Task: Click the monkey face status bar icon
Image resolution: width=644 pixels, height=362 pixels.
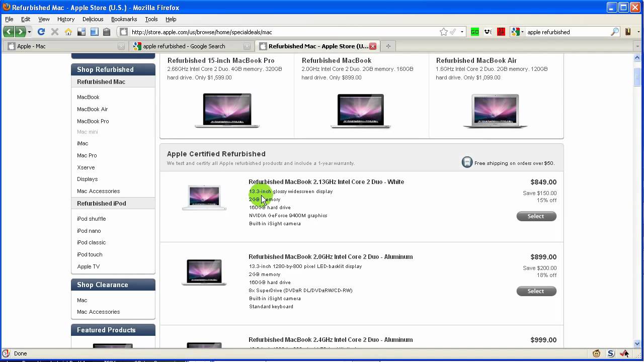Action: tap(597, 353)
